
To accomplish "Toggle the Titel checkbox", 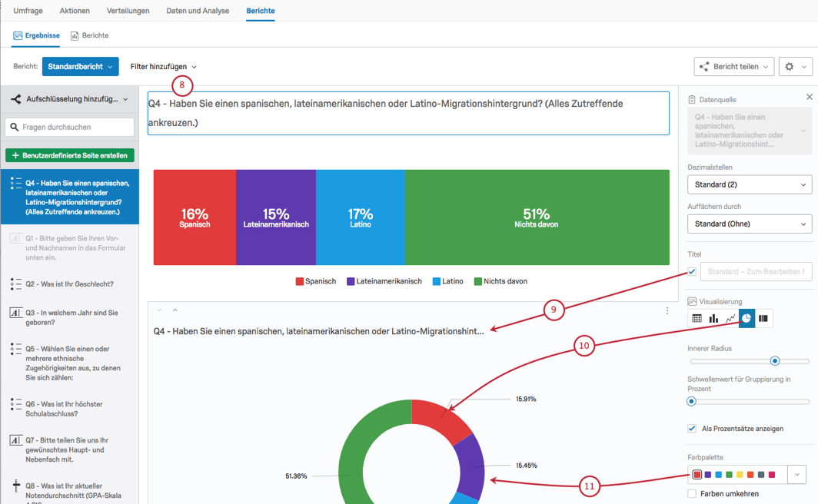I will pyautogui.click(x=692, y=271).
